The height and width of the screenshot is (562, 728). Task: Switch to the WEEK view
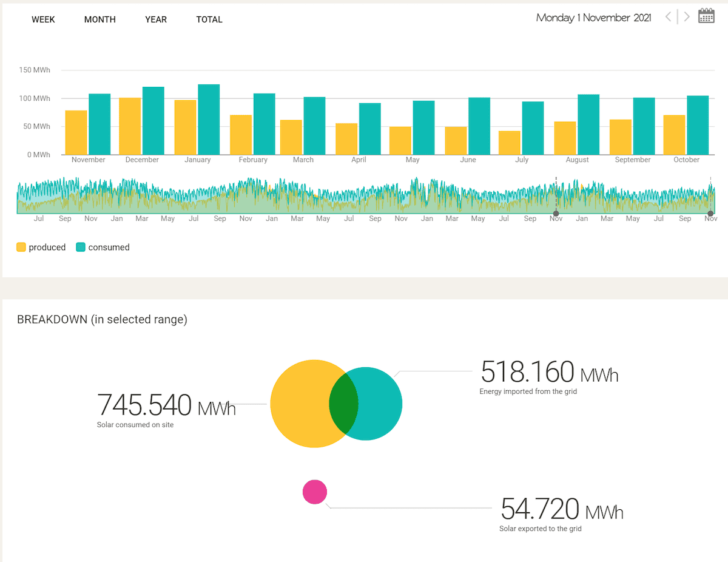coord(43,19)
